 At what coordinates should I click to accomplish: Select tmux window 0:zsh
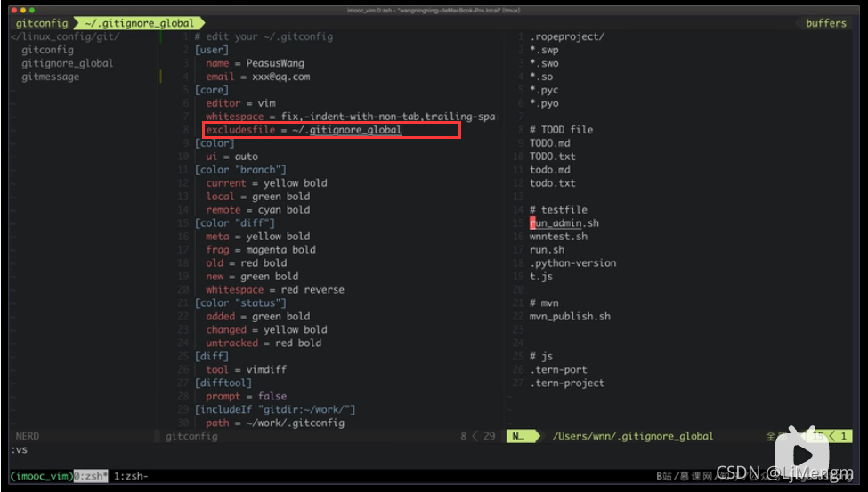tap(91, 476)
